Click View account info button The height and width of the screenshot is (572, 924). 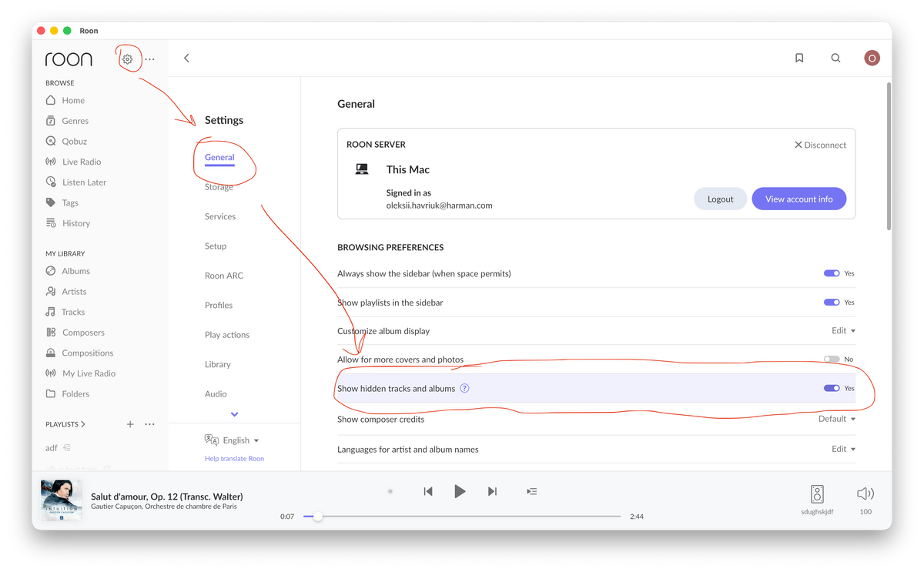coord(798,199)
